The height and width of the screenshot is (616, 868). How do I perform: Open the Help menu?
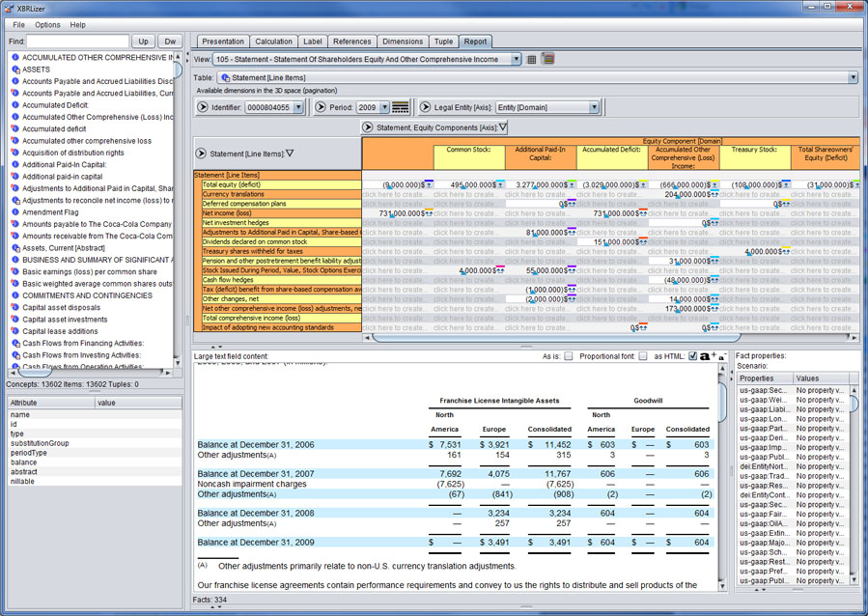coord(77,25)
